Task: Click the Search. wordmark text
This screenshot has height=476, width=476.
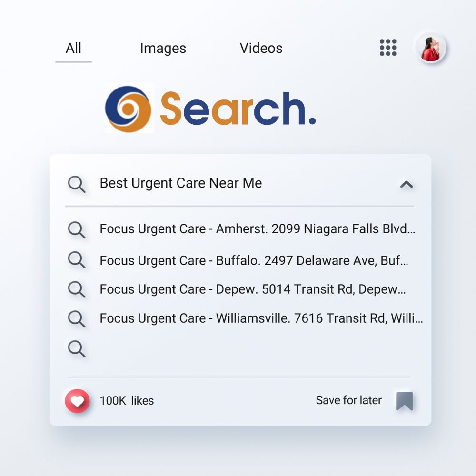Action: [238, 109]
